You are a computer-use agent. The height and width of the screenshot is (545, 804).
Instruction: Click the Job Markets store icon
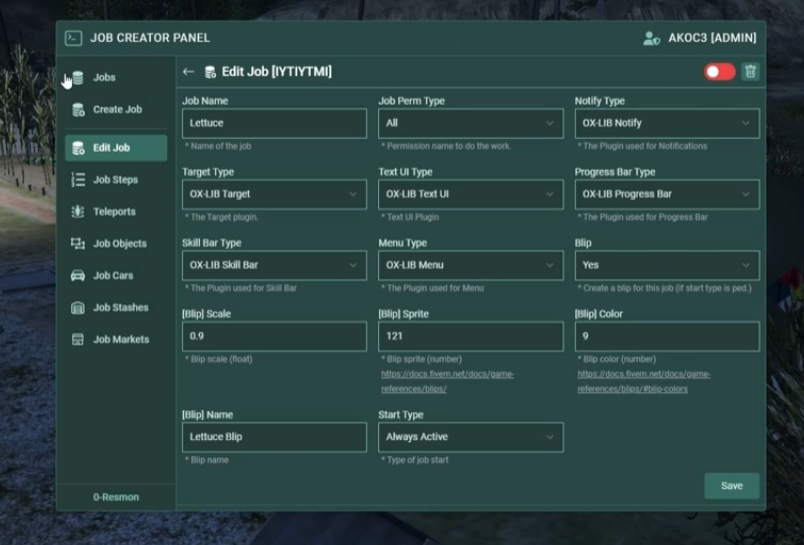tap(78, 339)
